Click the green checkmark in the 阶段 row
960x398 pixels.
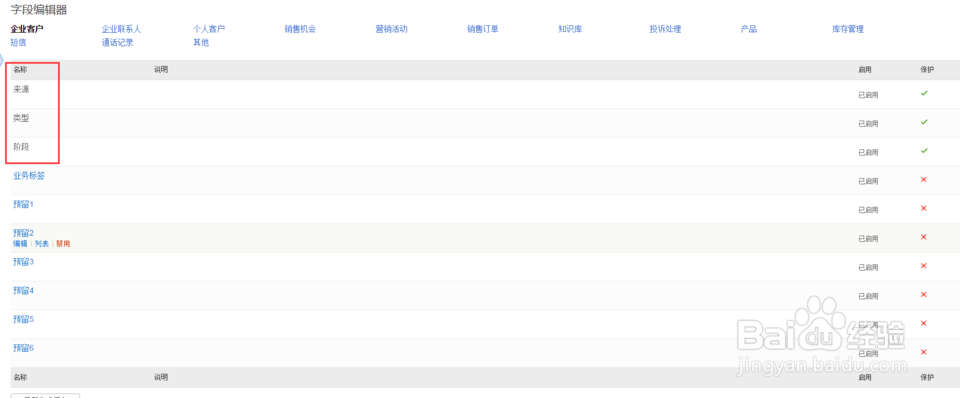(x=924, y=151)
